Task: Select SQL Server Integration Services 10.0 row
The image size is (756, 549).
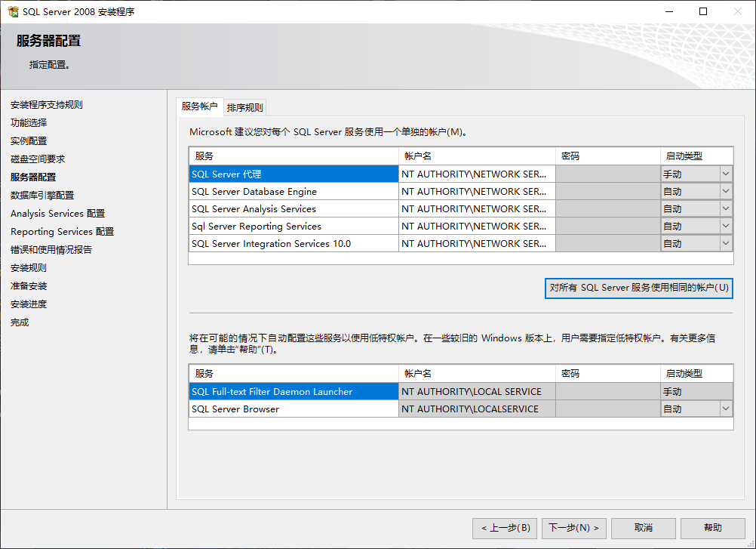Action: coord(293,244)
